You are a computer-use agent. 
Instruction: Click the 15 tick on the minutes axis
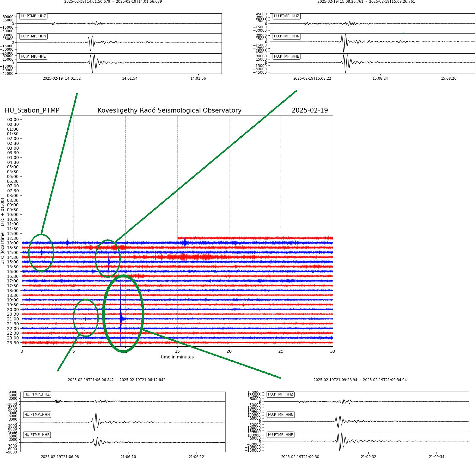tap(177, 351)
